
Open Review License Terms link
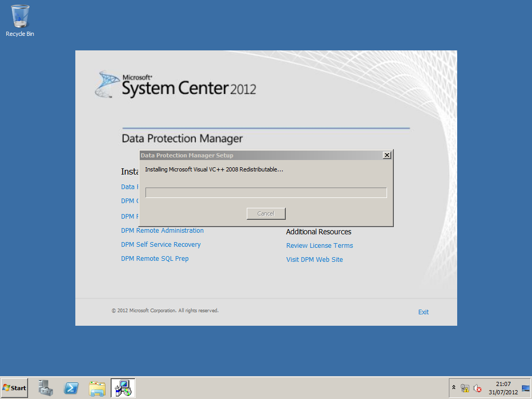[320, 245]
